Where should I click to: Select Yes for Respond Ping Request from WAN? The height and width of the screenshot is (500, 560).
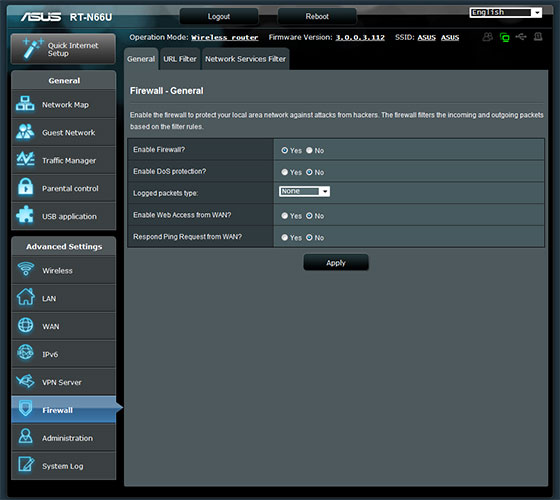point(284,238)
